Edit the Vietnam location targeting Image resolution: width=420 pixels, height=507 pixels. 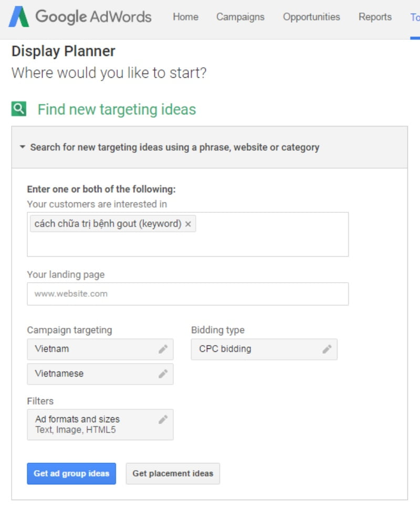[163, 349]
